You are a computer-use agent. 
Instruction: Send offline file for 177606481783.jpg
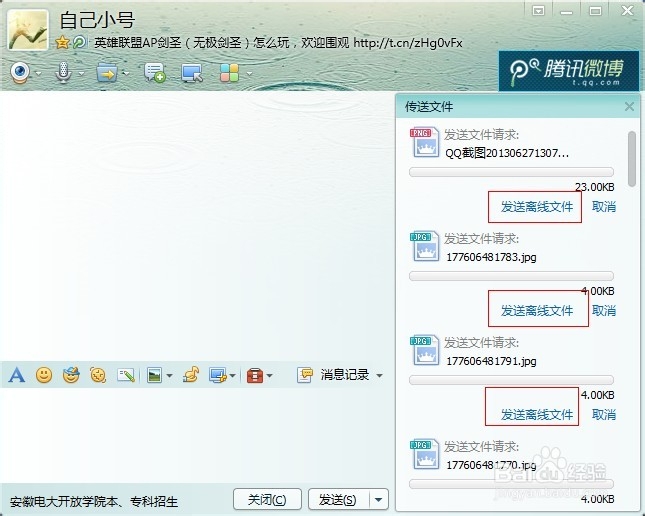537,311
